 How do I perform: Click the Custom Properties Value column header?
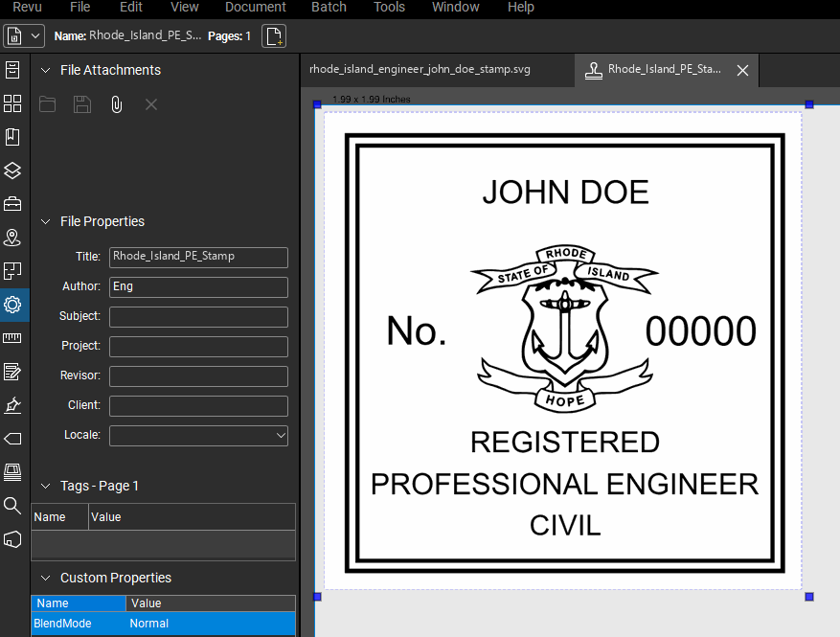pos(211,603)
